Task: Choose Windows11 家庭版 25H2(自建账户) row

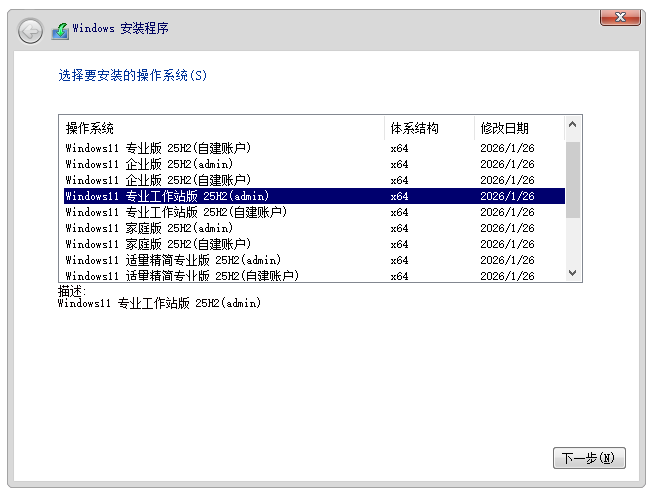Action: pyautogui.click(x=158, y=244)
